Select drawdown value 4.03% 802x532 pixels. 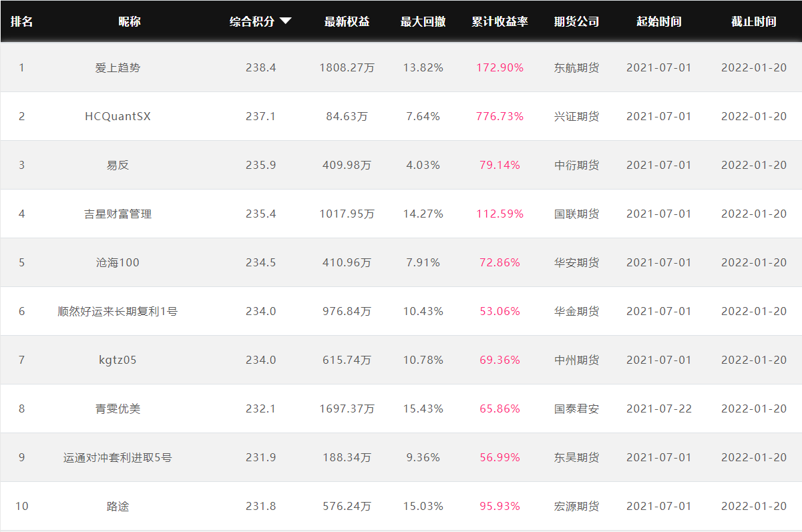[x=423, y=165]
